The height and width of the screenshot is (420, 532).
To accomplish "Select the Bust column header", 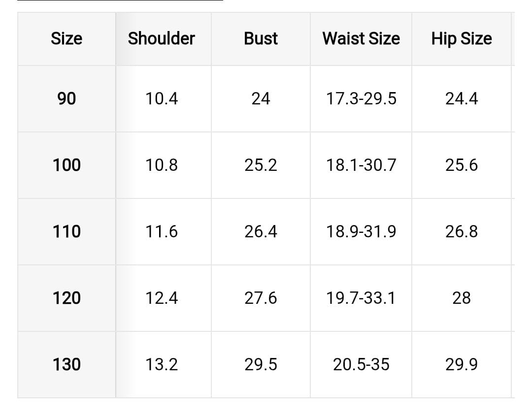I will click(261, 39).
